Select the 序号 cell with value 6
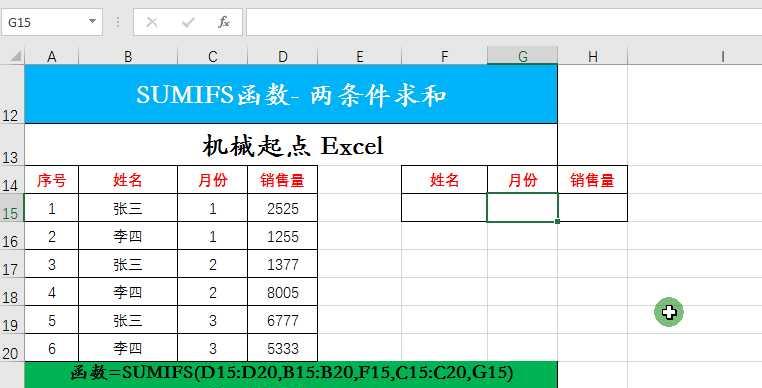This screenshot has width=762, height=388. coord(51,347)
